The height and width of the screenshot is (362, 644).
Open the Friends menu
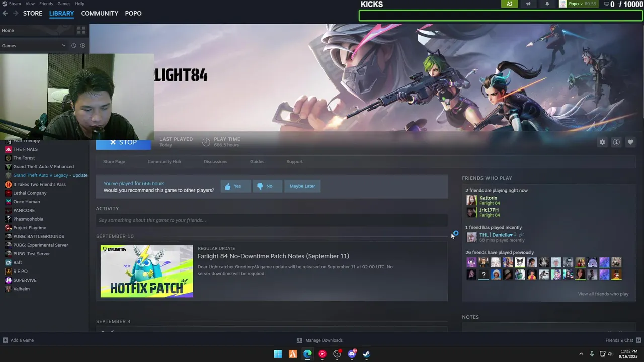(46, 4)
